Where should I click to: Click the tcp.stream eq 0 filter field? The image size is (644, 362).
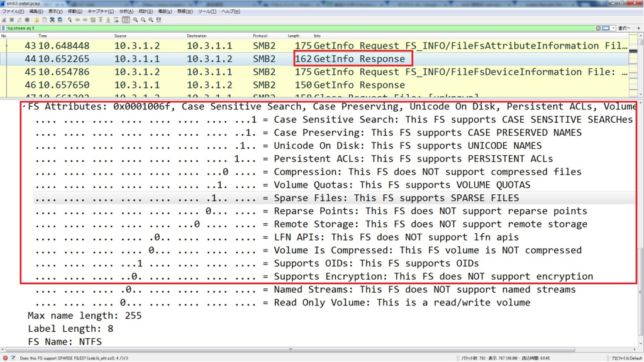click(x=300, y=28)
